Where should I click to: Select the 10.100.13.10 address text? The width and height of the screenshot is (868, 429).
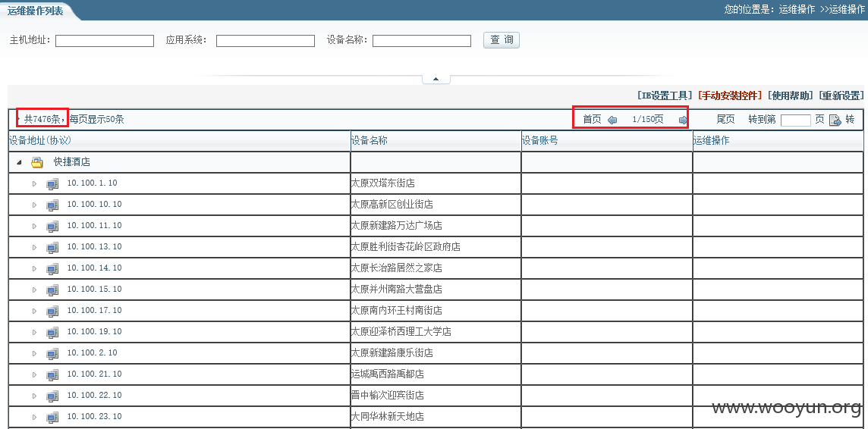coord(94,246)
